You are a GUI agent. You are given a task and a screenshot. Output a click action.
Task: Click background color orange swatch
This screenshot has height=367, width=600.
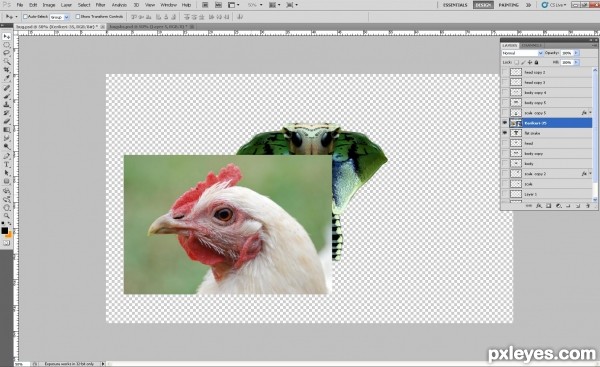(x=9, y=234)
